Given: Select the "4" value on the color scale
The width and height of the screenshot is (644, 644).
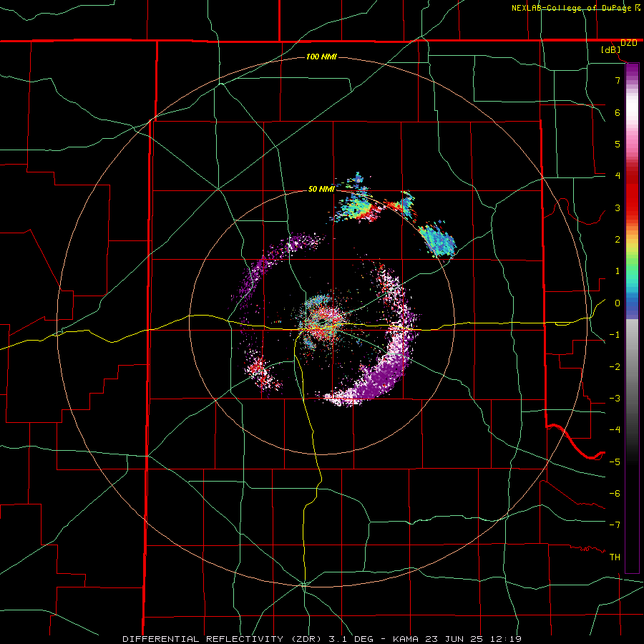Looking at the screenshot, I should pos(618,176).
